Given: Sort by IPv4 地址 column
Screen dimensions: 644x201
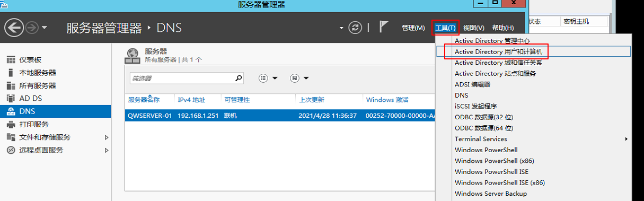Looking at the screenshot, I should pyautogui.click(x=191, y=100).
